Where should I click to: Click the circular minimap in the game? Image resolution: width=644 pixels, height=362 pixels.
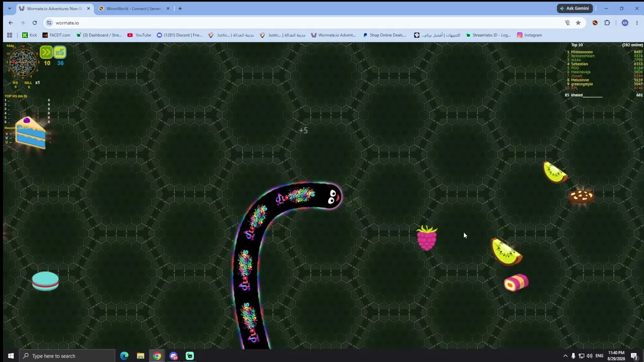[23, 62]
